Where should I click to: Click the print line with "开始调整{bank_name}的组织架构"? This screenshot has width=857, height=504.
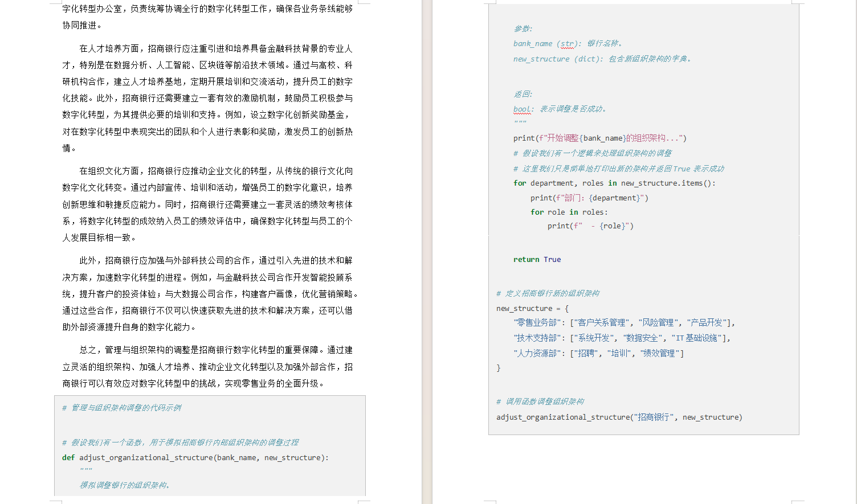[x=600, y=138]
